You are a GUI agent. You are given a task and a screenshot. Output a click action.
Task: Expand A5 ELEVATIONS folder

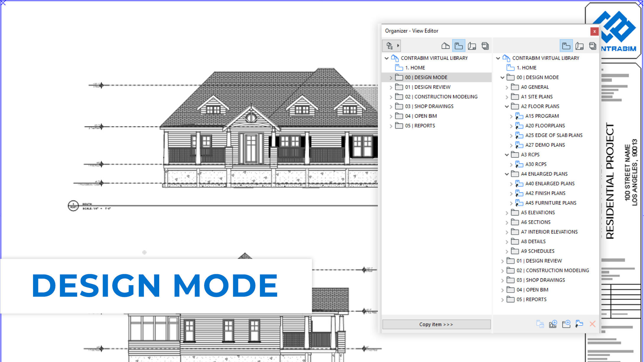click(507, 213)
